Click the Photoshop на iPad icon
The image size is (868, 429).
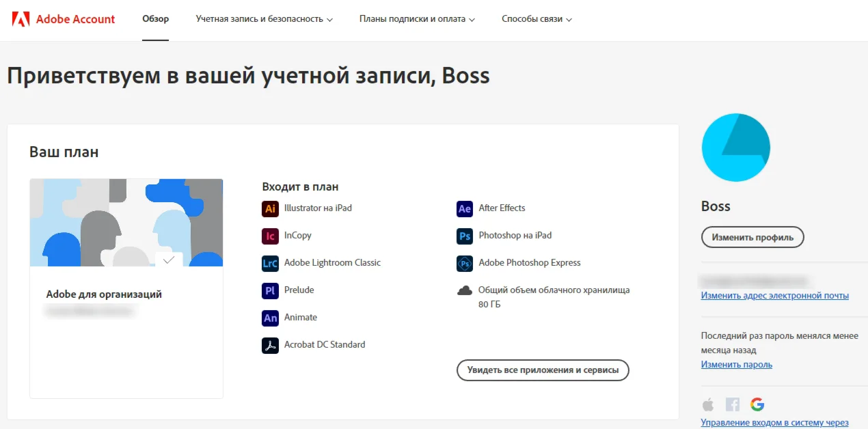(465, 236)
